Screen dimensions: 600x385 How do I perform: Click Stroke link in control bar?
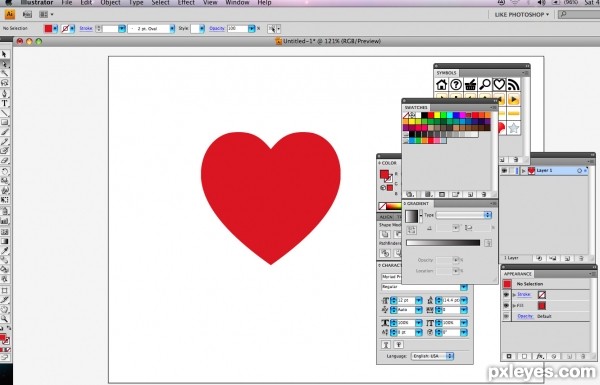(x=86, y=28)
